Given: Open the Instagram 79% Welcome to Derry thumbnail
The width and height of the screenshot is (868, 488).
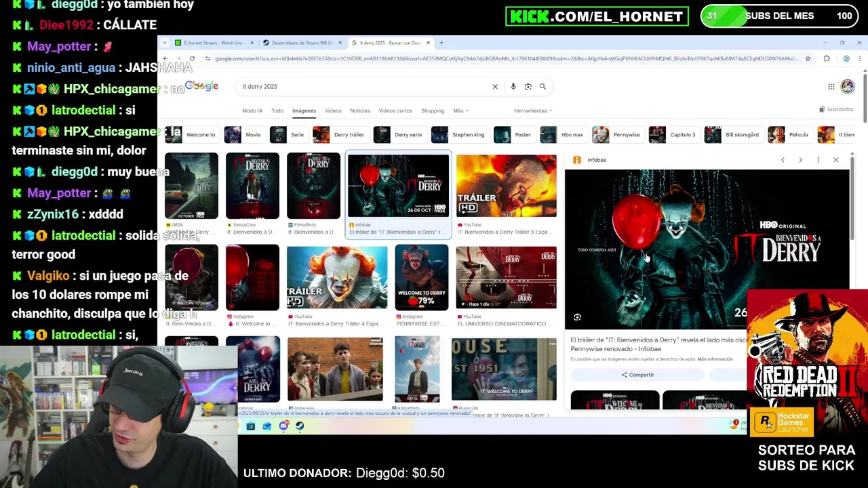Looking at the screenshot, I should pyautogui.click(x=421, y=277).
